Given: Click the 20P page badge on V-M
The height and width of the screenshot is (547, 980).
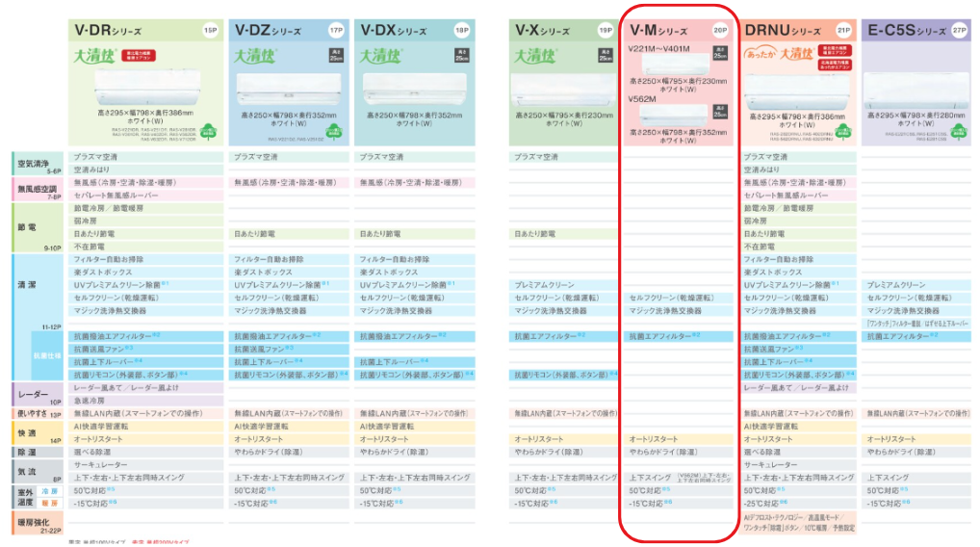Looking at the screenshot, I should (720, 30).
